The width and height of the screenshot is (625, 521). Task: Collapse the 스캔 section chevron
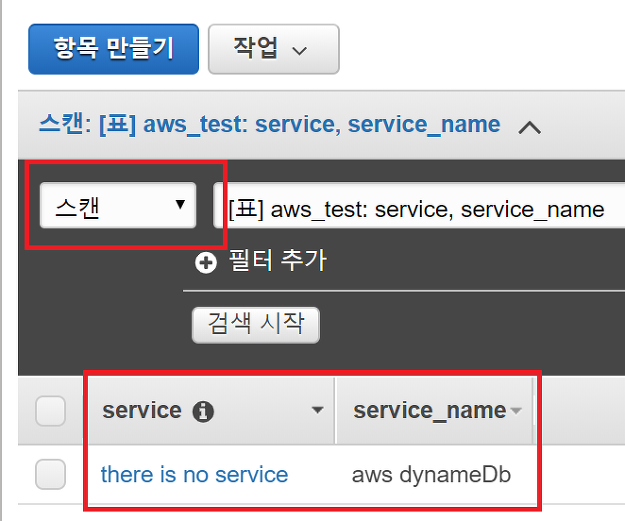(529, 128)
